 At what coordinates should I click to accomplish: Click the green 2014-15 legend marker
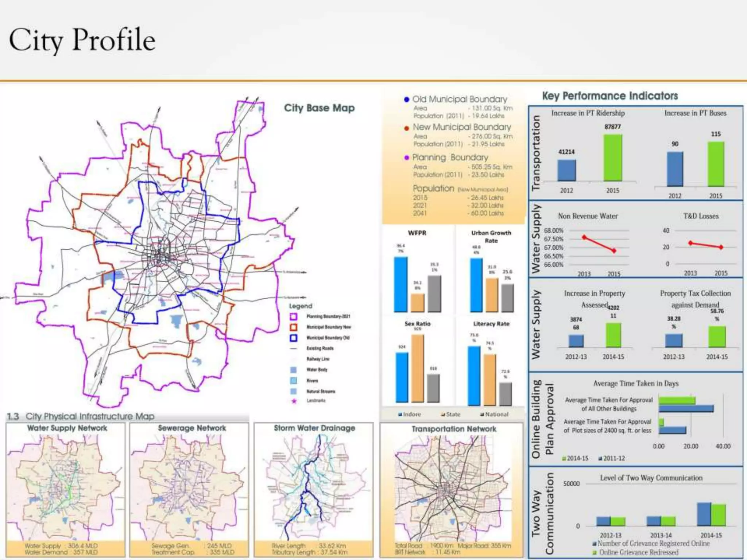tap(564, 459)
